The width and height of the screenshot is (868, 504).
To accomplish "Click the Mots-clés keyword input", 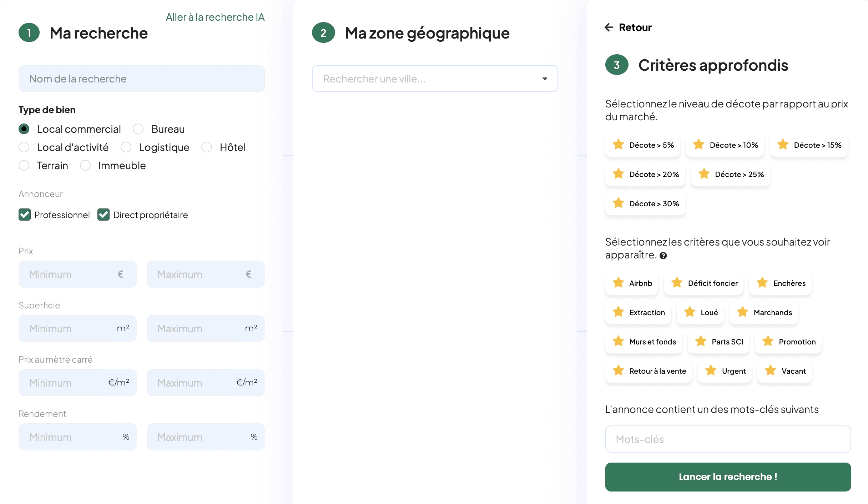I will pyautogui.click(x=728, y=439).
